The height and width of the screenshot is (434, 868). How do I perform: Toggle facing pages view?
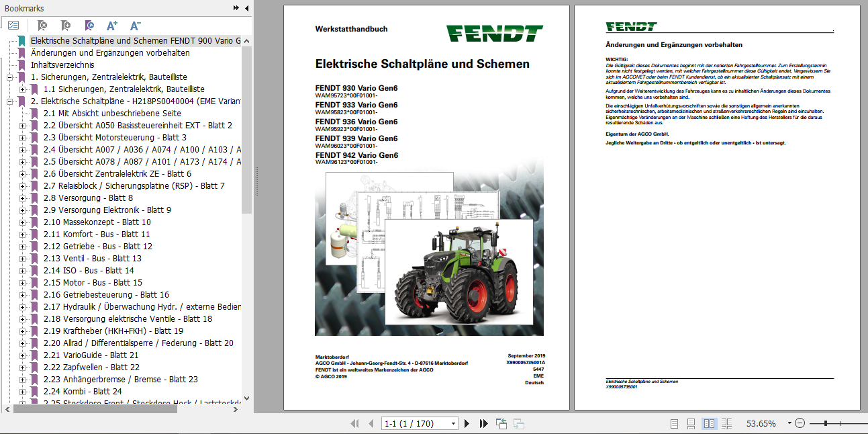pyautogui.click(x=709, y=423)
